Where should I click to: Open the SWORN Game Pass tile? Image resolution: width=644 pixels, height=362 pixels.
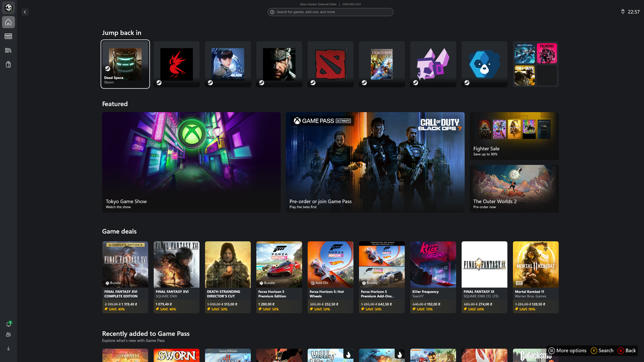pyautogui.click(x=177, y=355)
